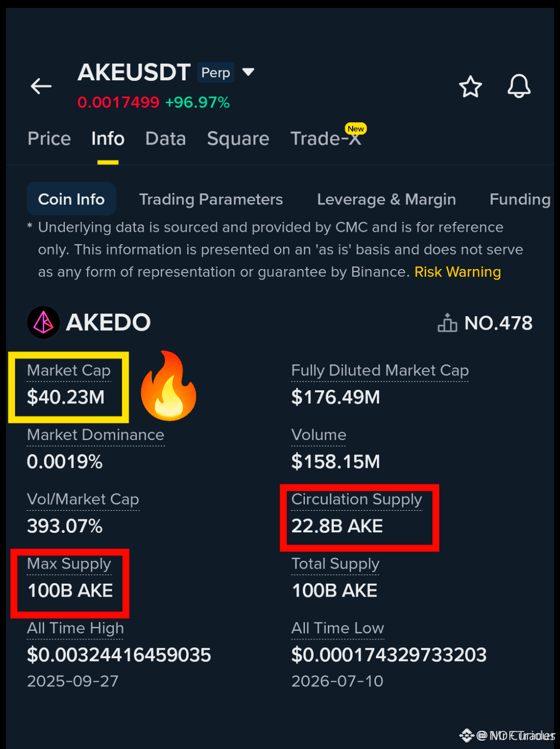Open the Risk Warning link
The height and width of the screenshot is (749, 560).
point(458,272)
